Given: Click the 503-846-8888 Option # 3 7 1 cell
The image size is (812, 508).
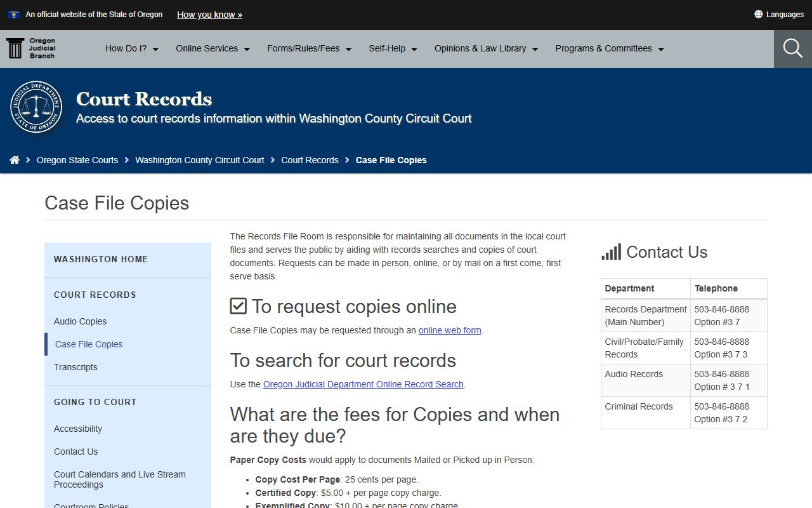Looking at the screenshot, I should (729, 380).
